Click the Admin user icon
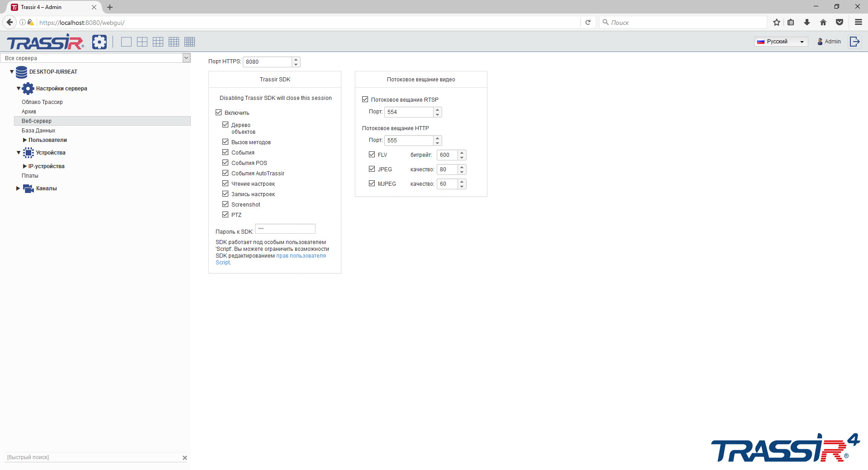The height and width of the screenshot is (470, 868). [820, 42]
